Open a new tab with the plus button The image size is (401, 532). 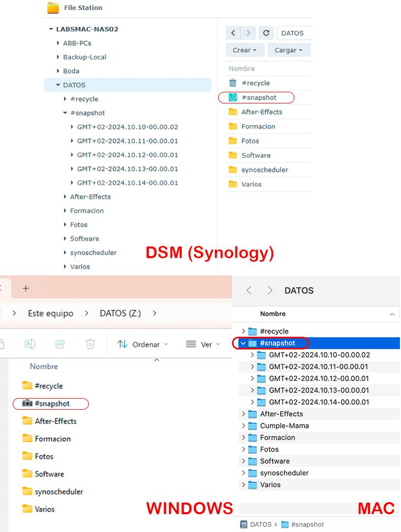click(x=26, y=288)
